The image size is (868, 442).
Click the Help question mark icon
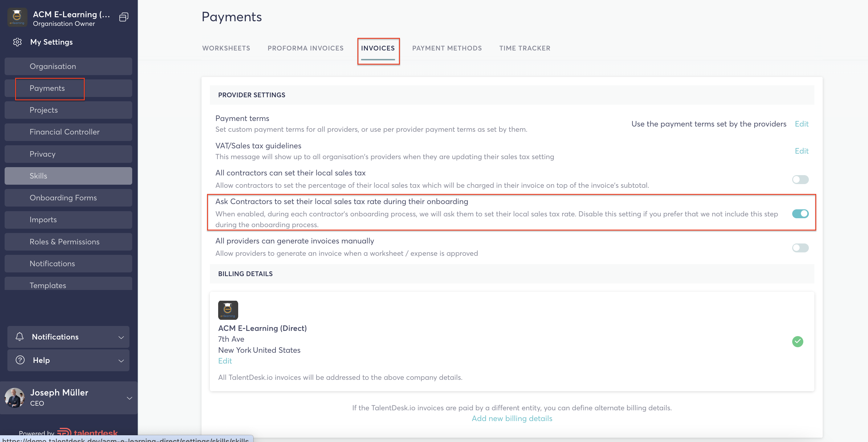coord(20,360)
